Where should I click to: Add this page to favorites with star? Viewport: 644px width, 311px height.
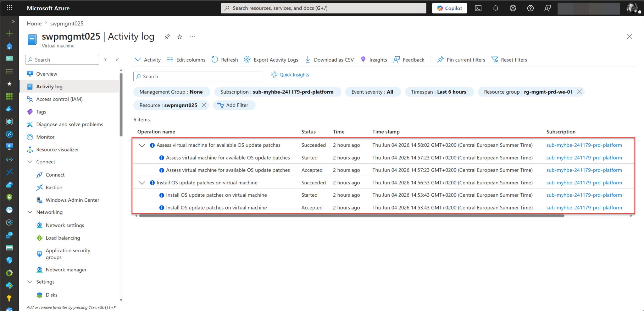click(x=180, y=37)
